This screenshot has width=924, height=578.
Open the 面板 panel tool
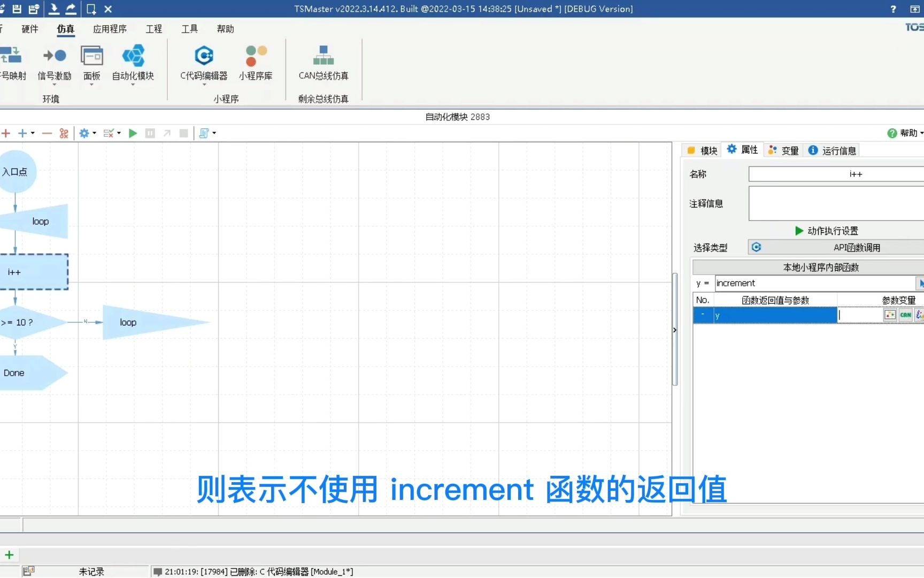point(92,63)
